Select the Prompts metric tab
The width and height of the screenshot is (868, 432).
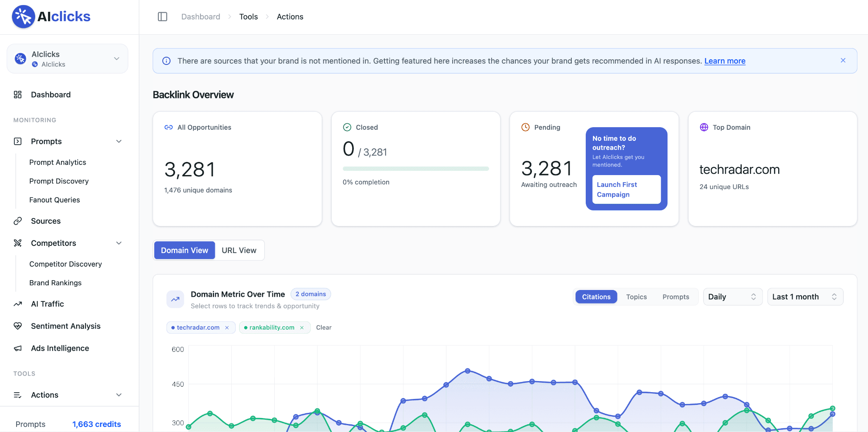[x=676, y=297]
